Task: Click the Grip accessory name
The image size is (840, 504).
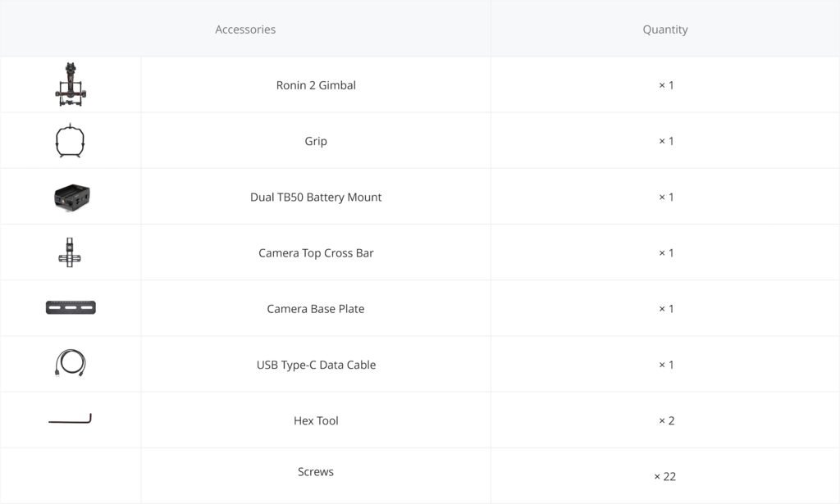Action: pos(316,141)
